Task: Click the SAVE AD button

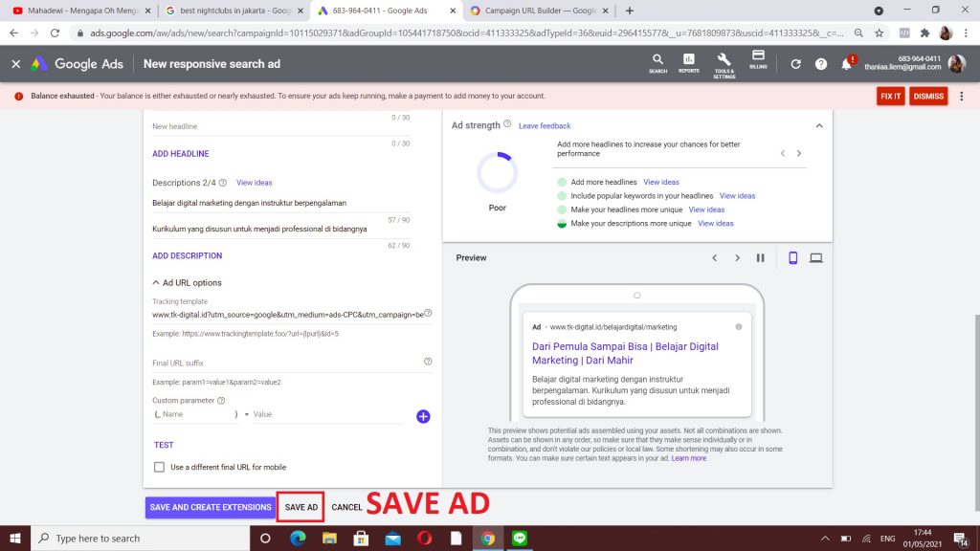Action: pos(301,507)
